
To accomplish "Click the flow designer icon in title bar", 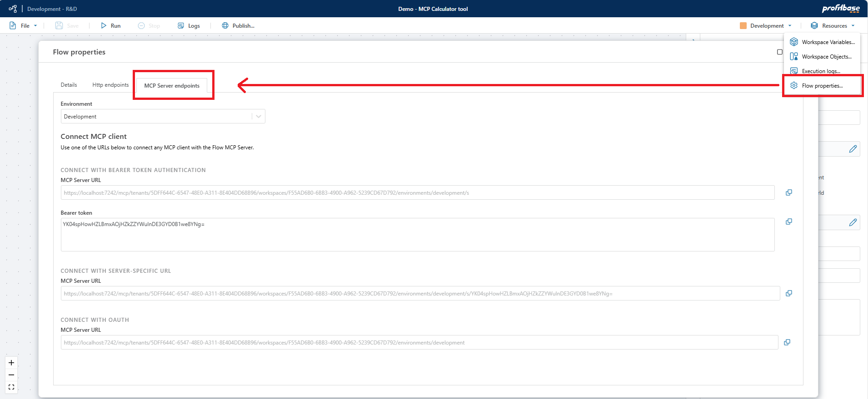I will point(13,9).
